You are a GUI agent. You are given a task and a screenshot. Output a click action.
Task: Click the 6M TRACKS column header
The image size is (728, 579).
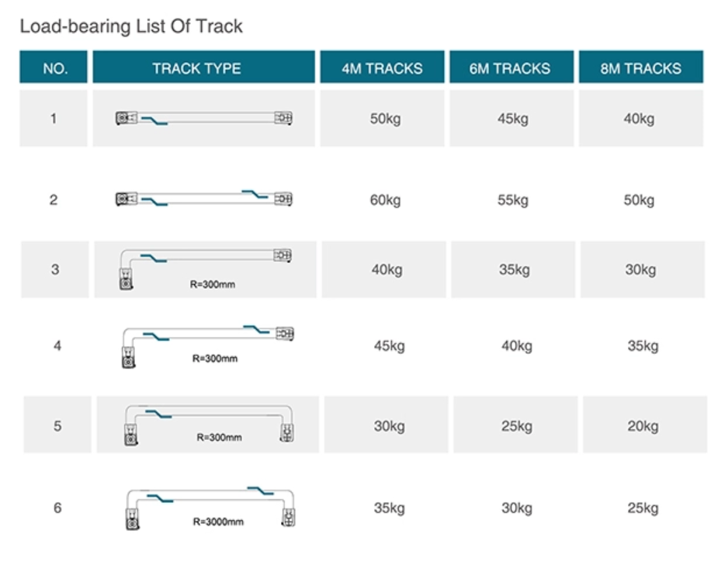[x=511, y=67]
